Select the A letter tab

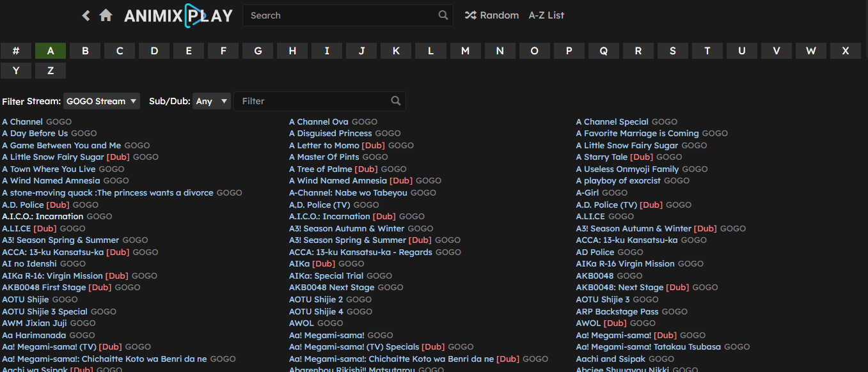(x=51, y=51)
